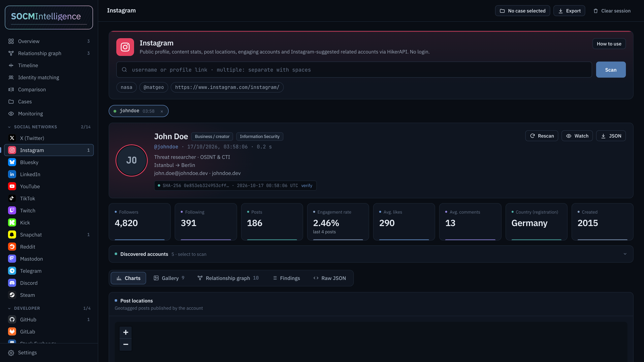
Task: Select the Discord network
Action: point(49,283)
